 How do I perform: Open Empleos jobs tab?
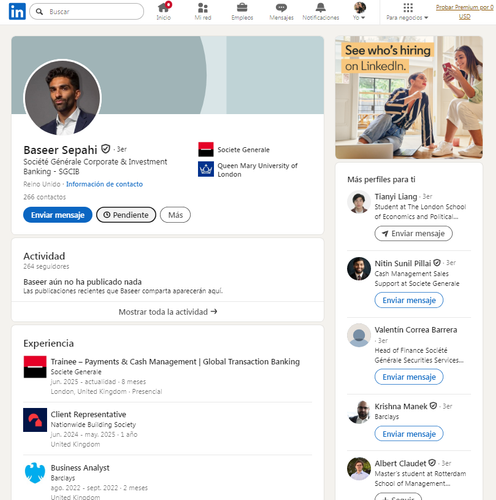pos(242,11)
